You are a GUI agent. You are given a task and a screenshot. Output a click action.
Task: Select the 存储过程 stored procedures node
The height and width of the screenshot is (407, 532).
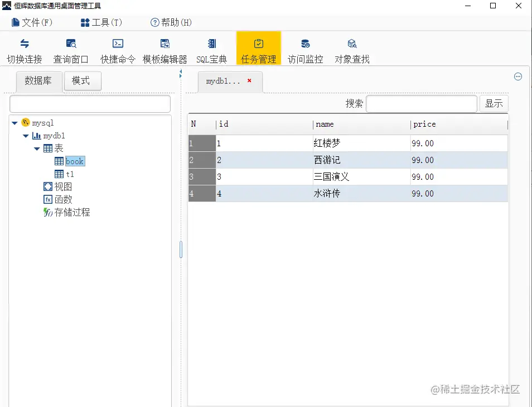point(72,212)
